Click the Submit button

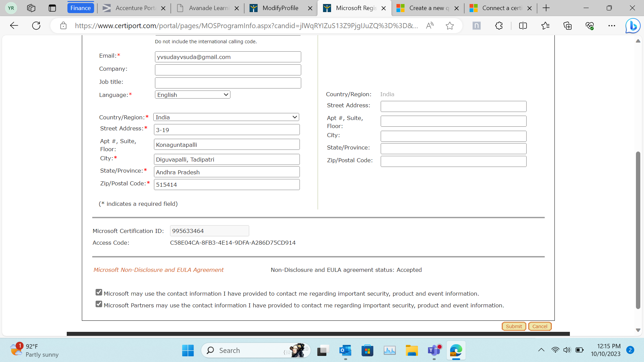[x=514, y=326]
